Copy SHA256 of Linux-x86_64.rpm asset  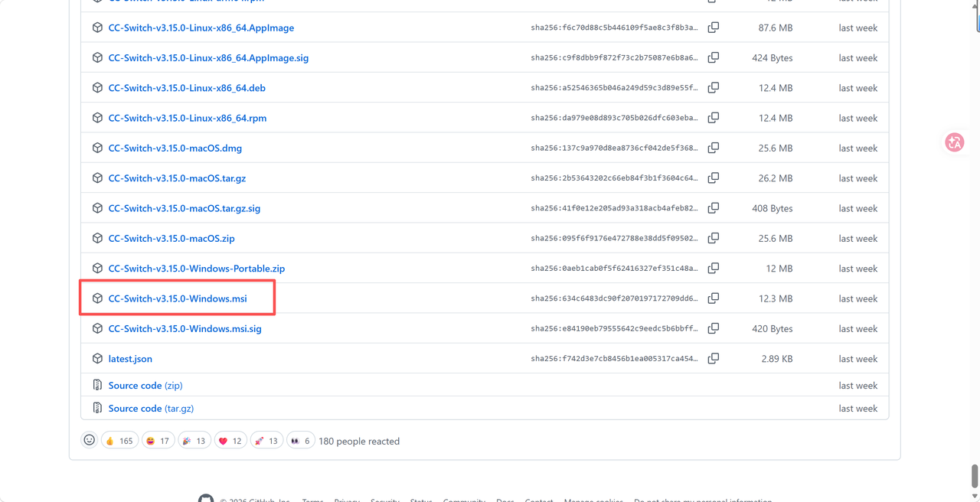click(713, 118)
